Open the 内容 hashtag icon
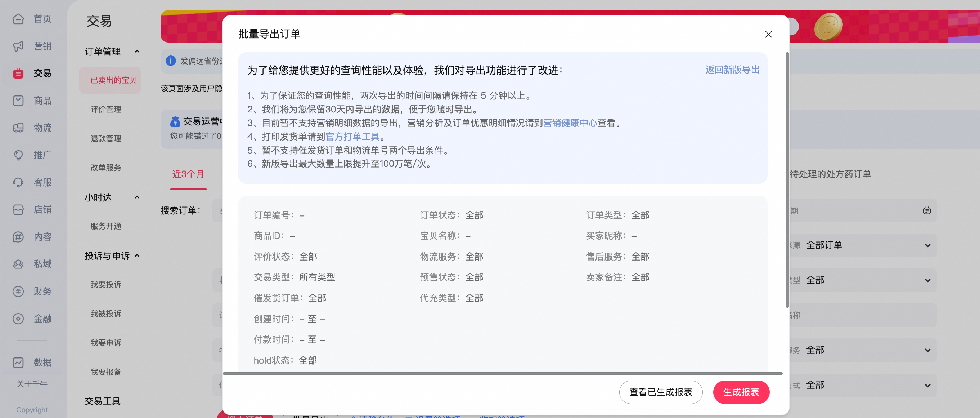The height and width of the screenshot is (418, 980). (18, 237)
